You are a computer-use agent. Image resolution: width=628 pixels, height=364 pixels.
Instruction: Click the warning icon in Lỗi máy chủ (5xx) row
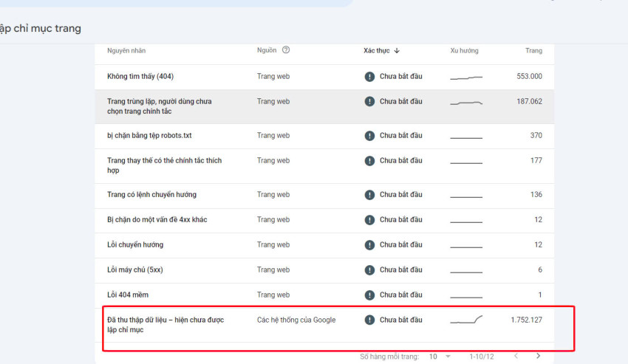[369, 270]
